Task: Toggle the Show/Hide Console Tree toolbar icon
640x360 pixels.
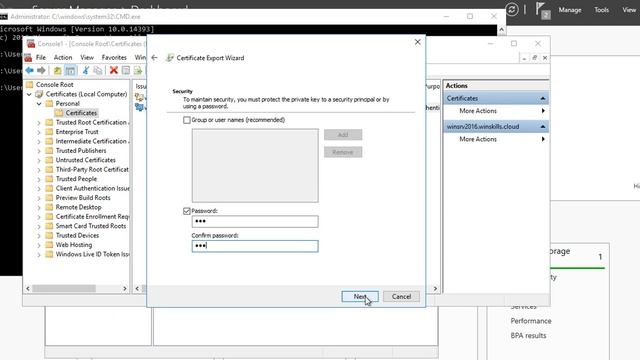Action: [x=71, y=71]
